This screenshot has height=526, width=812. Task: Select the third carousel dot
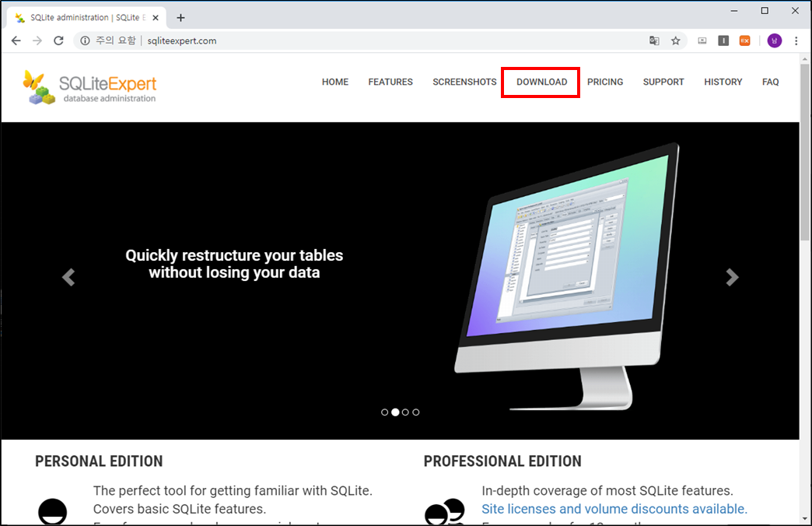pos(405,412)
